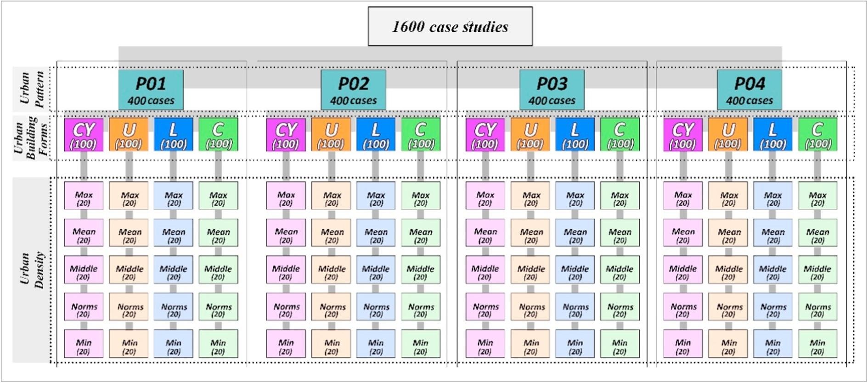Image resolution: width=868 pixels, height=383 pixels.
Task: Click the magenta CY (100) box under P02
Action: point(286,135)
